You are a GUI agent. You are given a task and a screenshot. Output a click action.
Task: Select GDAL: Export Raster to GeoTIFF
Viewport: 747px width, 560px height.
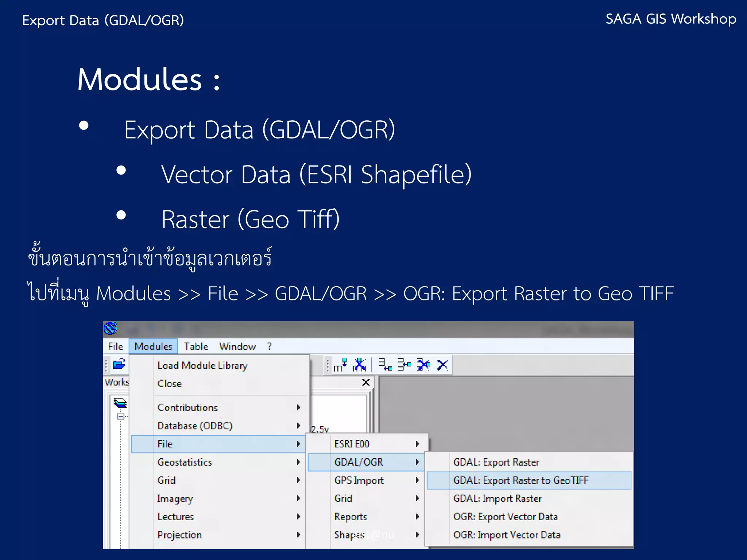coord(529,481)
